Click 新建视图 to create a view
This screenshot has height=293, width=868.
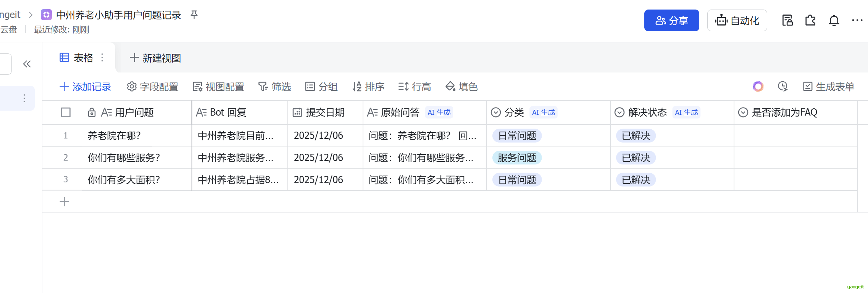[x=155, y=58]
